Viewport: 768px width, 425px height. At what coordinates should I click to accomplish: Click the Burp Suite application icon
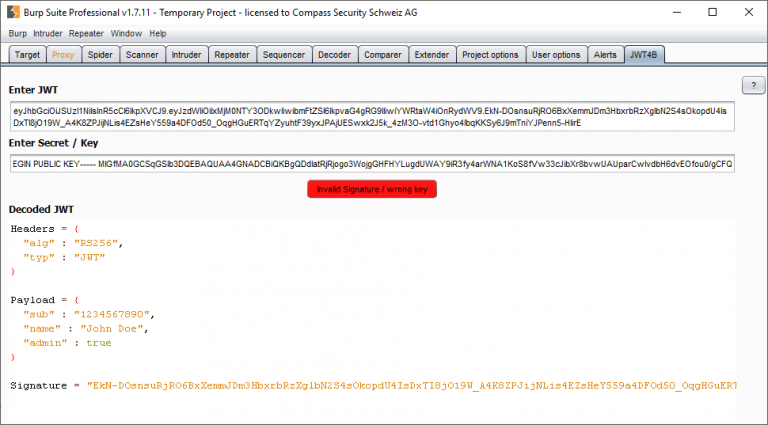[13, 12]
